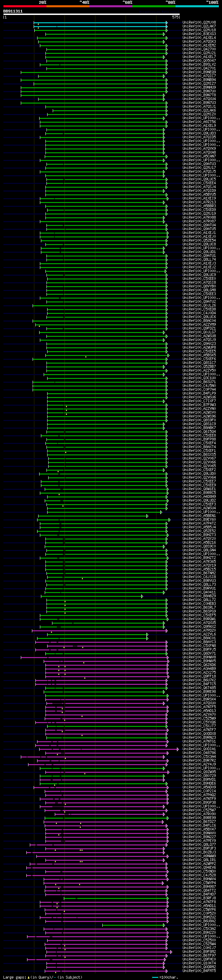Click the white query length bar

click(92, 15)
